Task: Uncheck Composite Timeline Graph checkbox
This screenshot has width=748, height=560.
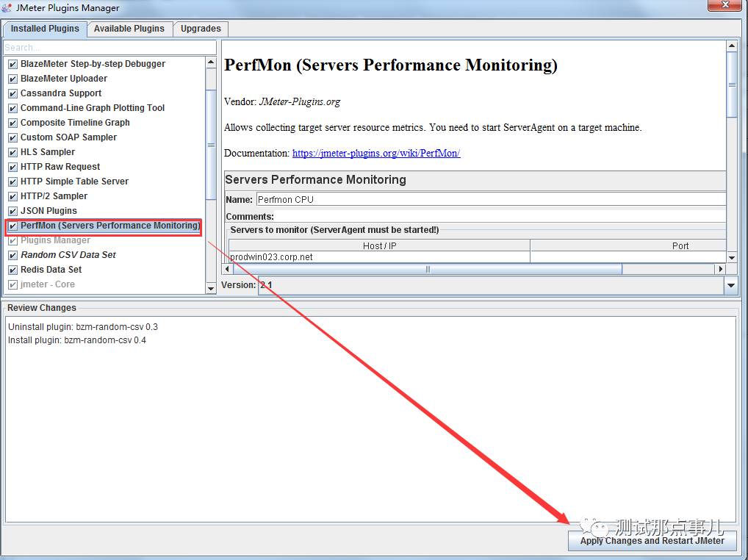Action: (x=13, y=123)
